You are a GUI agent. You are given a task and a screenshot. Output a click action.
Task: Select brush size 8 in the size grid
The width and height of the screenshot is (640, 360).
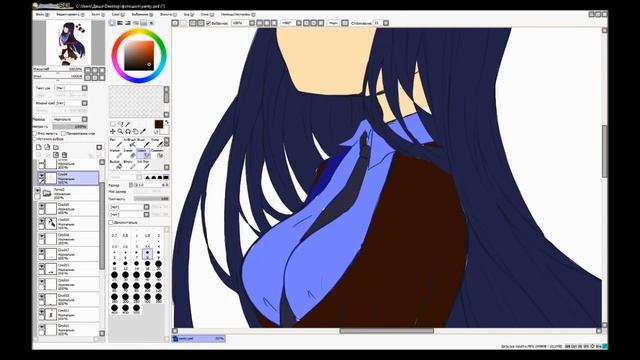click(x=147, y=254)
